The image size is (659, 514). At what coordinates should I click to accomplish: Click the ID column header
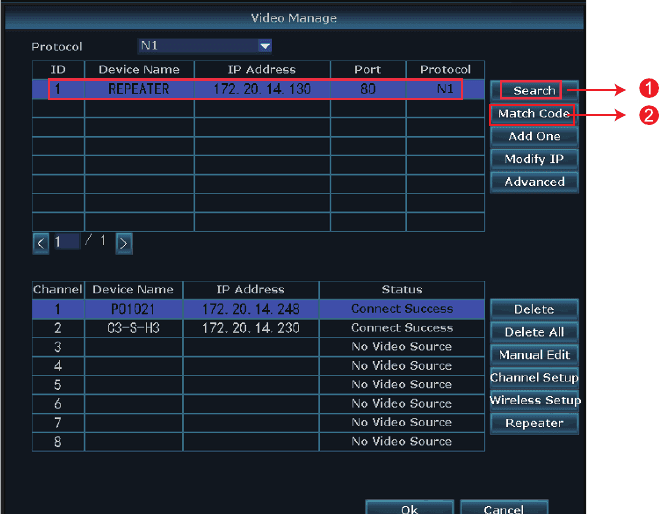(x=58, y=69)
